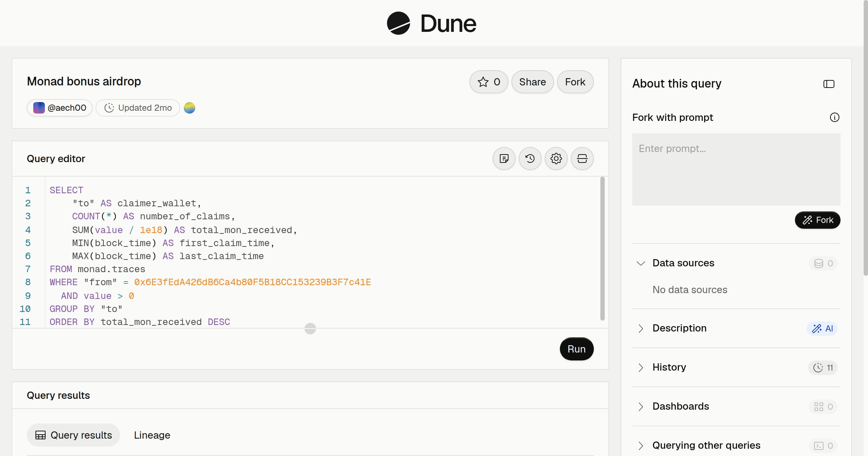Screen dimensions: 868x456
Task: Expand the Description section
Action: (x=641, y=328)
